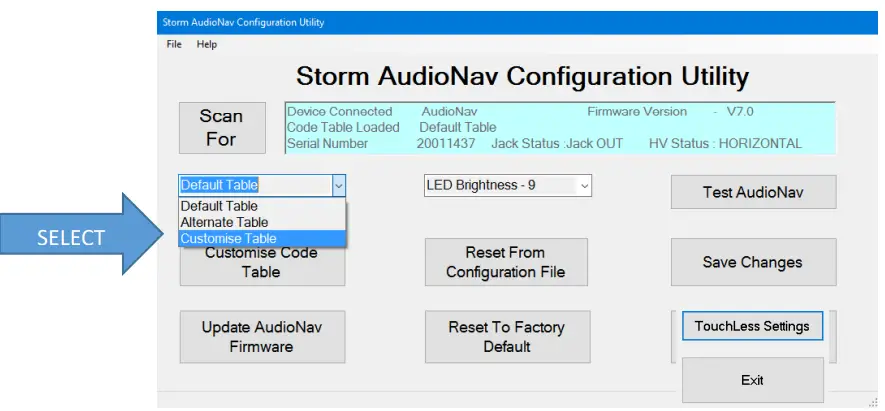The image size is (885, 411).
Task: Click the Jack Status :Jack OUT text
Action: pyautogui.click(x=557, y=143)
